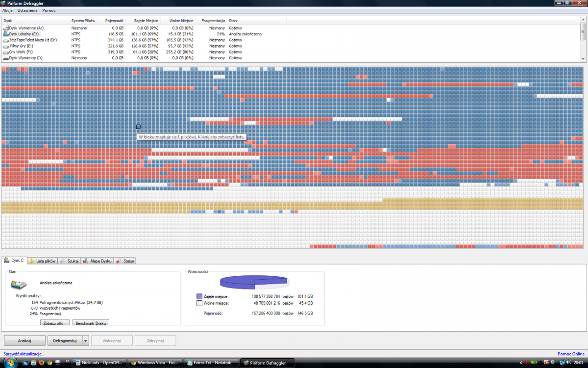Open Windows Vista Firefox taskbar button
Image resolution: width=588 pixels, height=368 pixels.
[x=156, y=363]
